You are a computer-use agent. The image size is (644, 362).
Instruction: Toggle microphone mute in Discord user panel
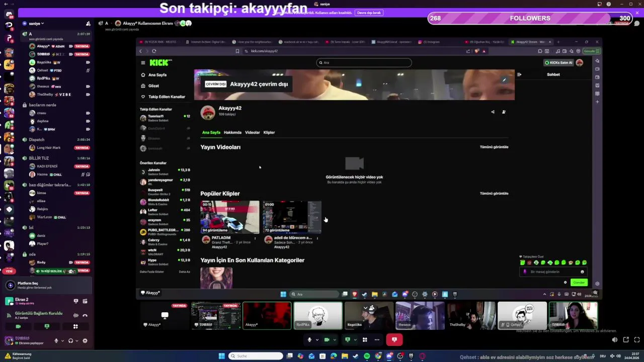[56, 341]
